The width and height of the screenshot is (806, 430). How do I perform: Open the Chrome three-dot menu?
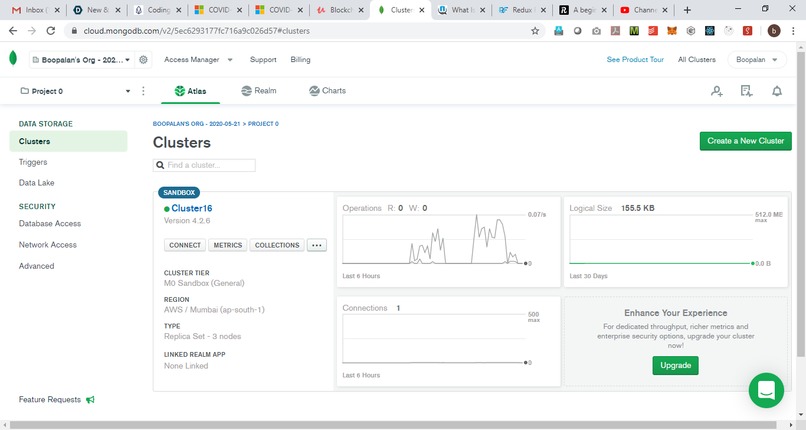point(793,31)
